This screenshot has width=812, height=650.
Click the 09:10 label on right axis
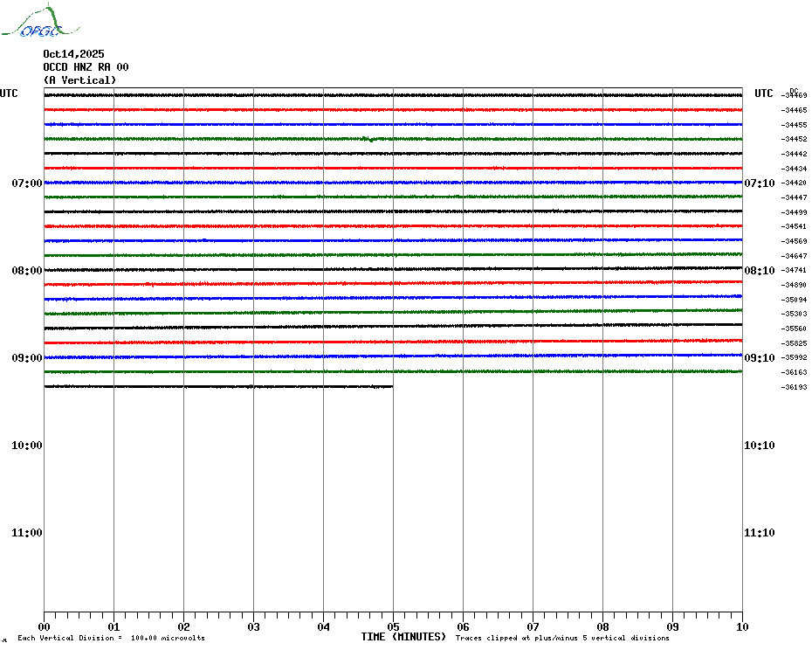(759, 358)
